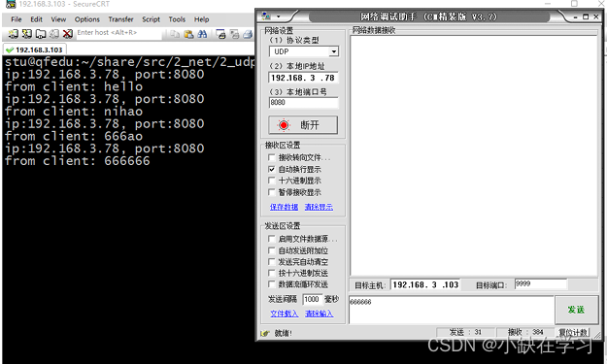The width and height of the screenshot is (607, 364).
Task: Click the 文件载入 link
Action: pyautogui.click(x=285, y=314)
